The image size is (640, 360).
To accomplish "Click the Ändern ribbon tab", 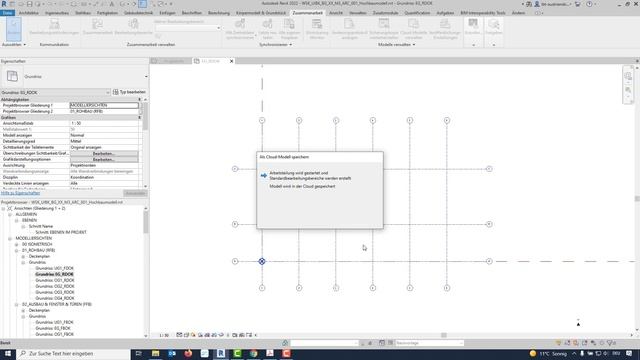I will 518,13.
